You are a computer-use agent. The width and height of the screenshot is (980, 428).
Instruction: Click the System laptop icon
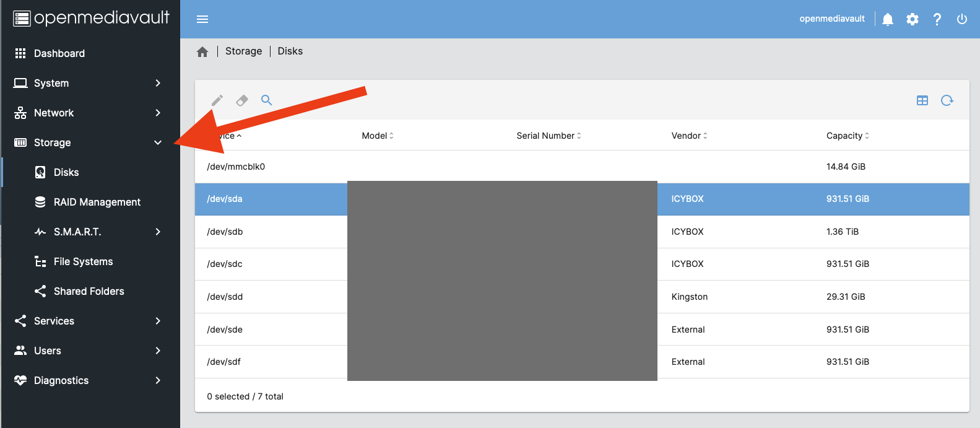(x=20, y=83)
